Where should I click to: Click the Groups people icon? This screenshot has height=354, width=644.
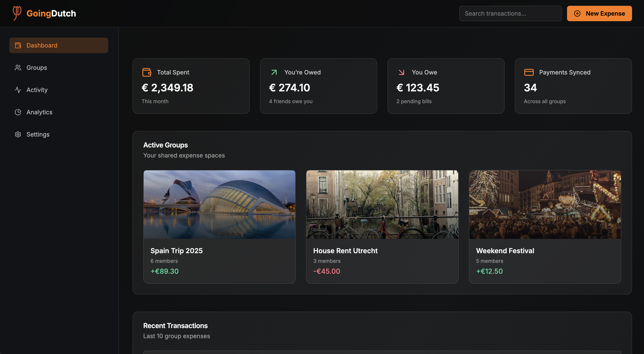(x=18, y=68)
